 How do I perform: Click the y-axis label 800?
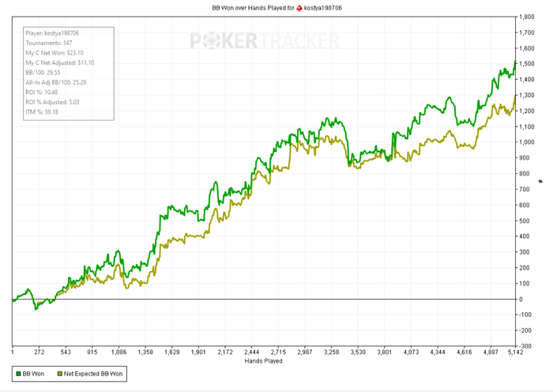(x=525, y=174)
